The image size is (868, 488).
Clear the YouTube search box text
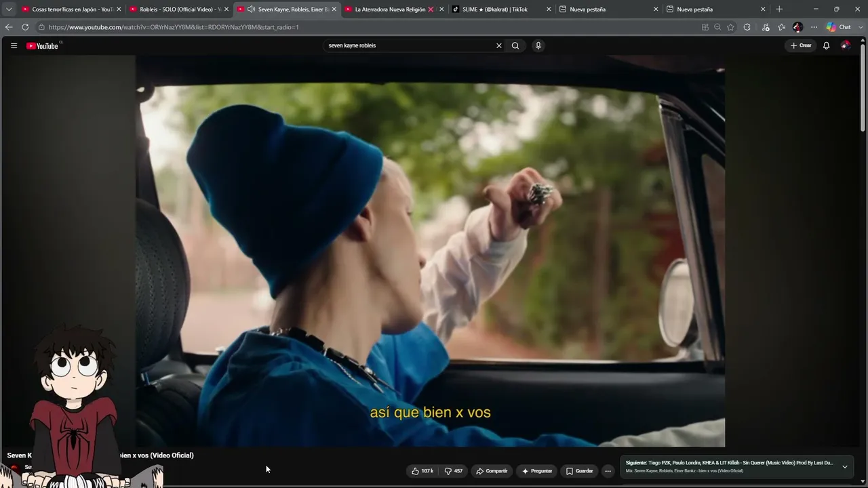(499, 45)
